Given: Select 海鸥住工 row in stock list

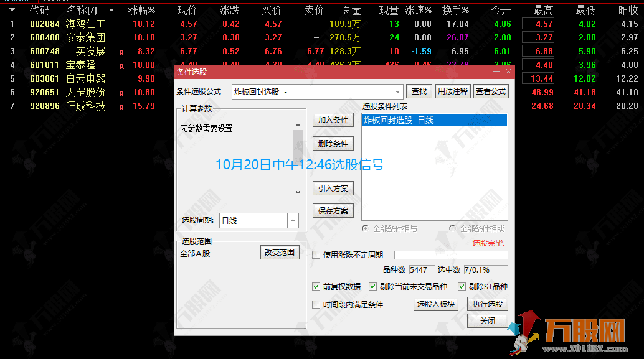Looking at the screenshot, I should [85, 24].
